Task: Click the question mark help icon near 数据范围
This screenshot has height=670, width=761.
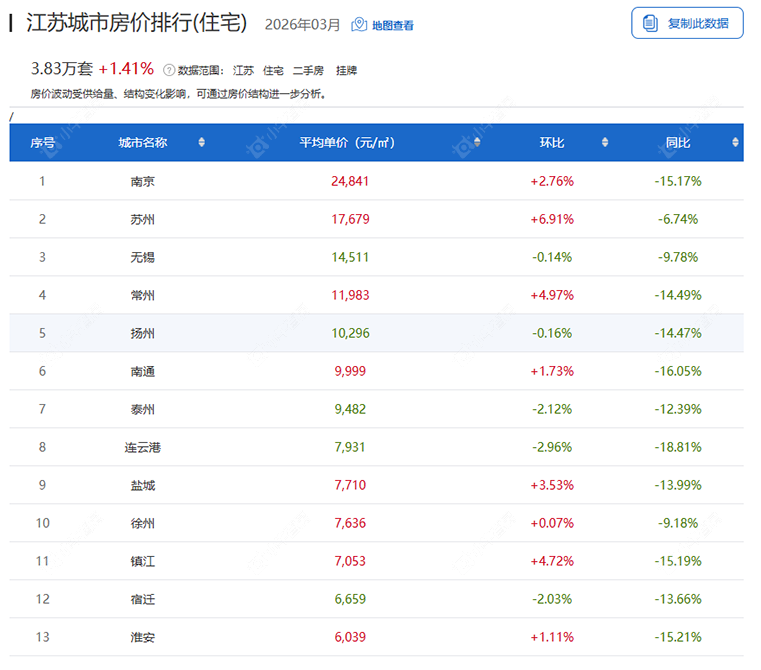Action: point(169,70)
